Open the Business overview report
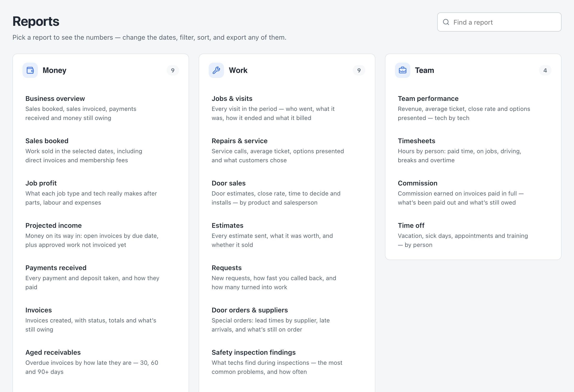 click(101, 108)
